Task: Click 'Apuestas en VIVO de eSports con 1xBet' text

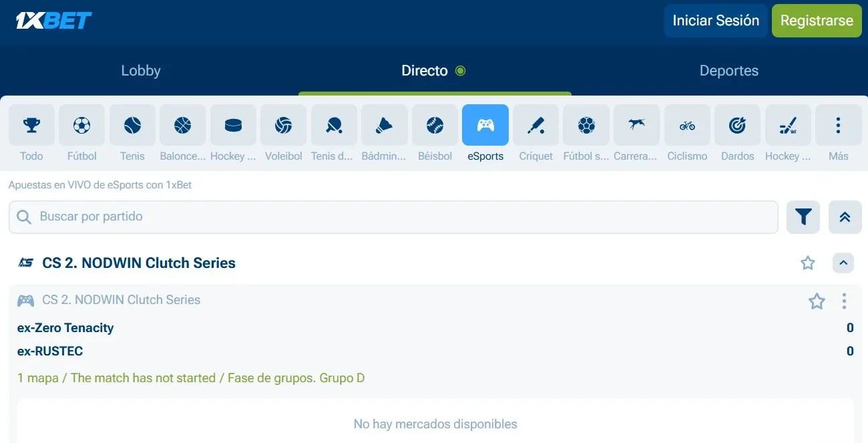Action: point(100,185)
